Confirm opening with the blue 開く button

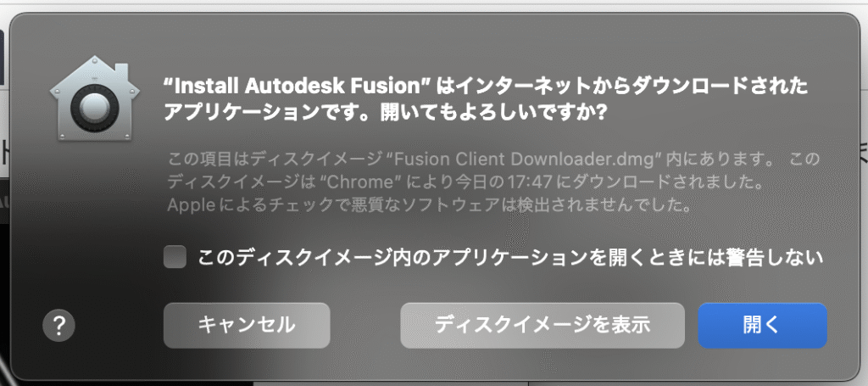(x=762, y=325)
